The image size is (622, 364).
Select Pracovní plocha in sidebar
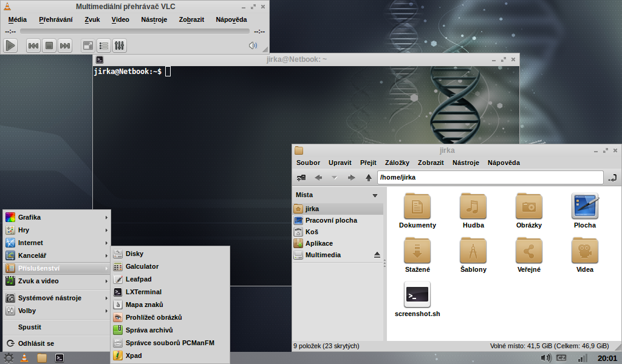click(x=338, y=220)
